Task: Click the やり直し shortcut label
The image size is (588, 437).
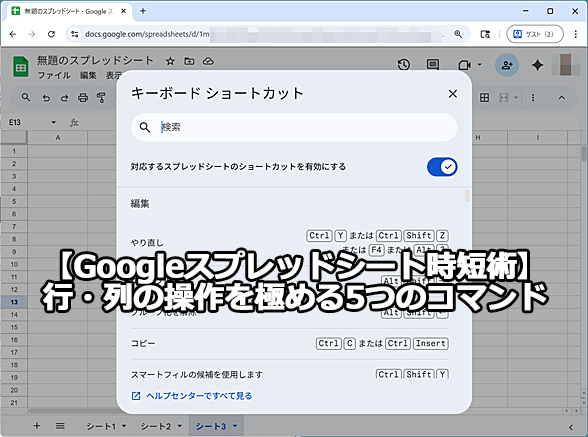Action: (x=147, y=243)
